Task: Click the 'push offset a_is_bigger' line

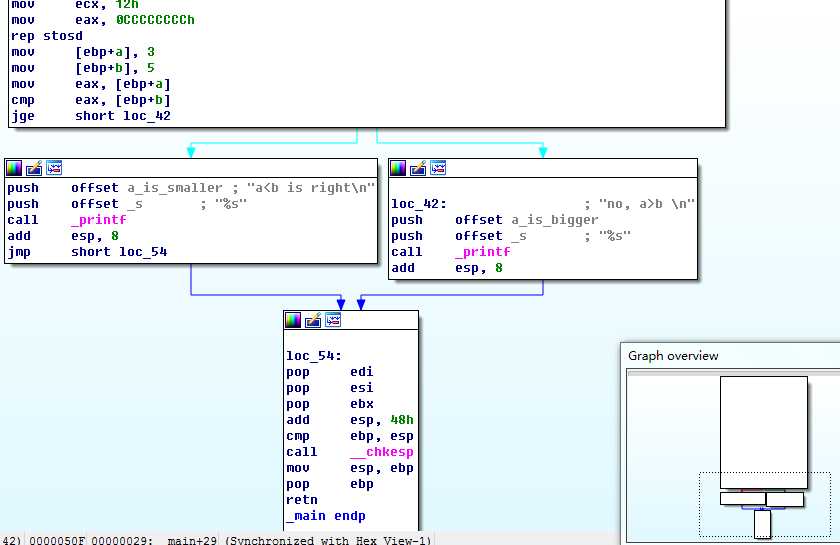Action: (x=495, y=220)
